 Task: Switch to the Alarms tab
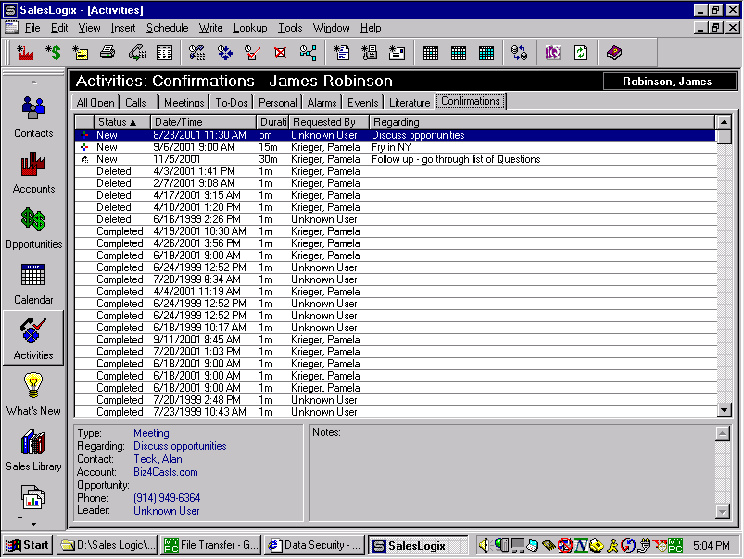click(x=322, y=103)
